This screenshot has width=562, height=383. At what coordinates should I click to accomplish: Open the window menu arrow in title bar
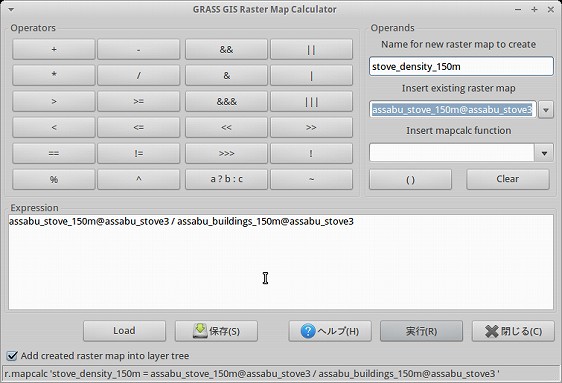coord(11,10)
